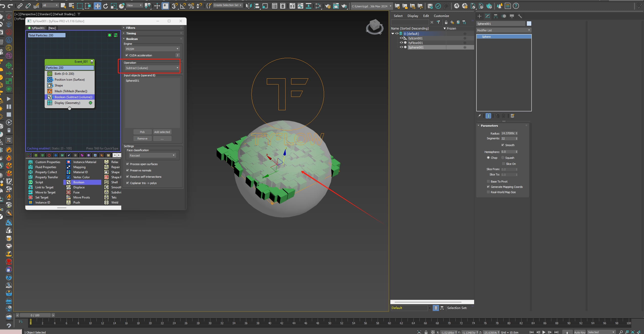Activate the Select Object tool
The image size is (644, 334).
pos(63,6)
